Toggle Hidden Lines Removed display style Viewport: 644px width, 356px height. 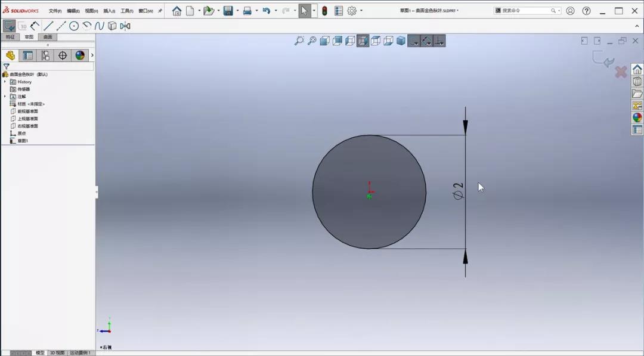pyautogui.click(x=351, y=41)
